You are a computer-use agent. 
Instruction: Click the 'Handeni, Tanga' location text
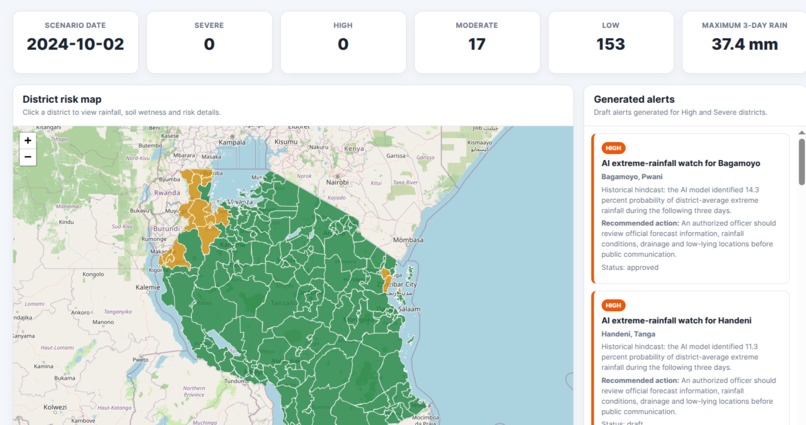[x=628, y=334]
